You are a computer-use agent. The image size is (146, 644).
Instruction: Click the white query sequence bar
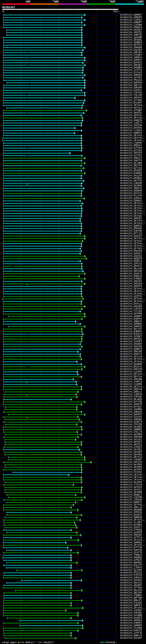point(60,9)
